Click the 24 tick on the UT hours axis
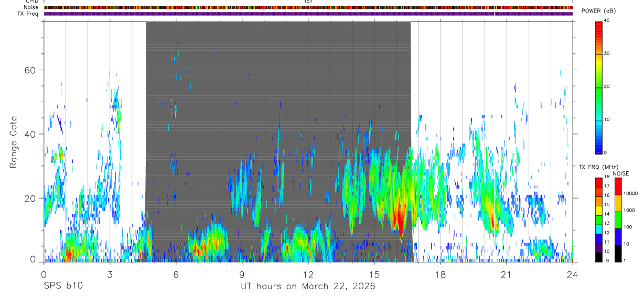This screenshot has height=297, width=644. 572,274
